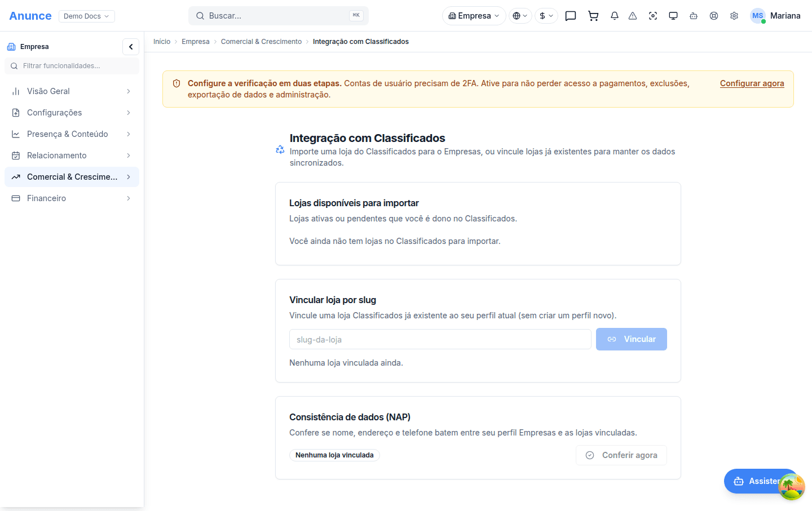Viewport: 812px width, 511px height.
Task: Expand the Financeiro menu
Action: [72, 198]
